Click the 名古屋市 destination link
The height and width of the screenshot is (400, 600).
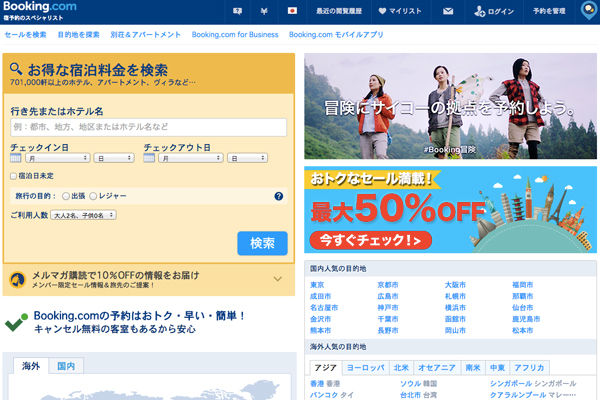click(324, 308)
